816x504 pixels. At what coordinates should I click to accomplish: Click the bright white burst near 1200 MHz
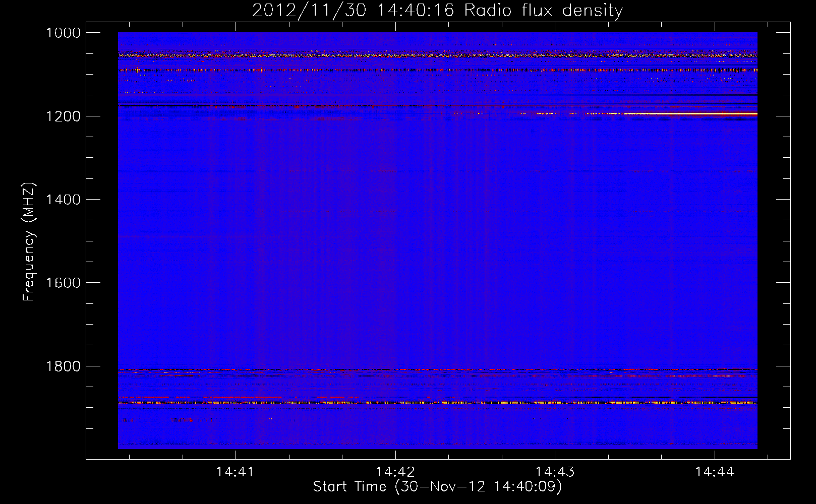691,114
